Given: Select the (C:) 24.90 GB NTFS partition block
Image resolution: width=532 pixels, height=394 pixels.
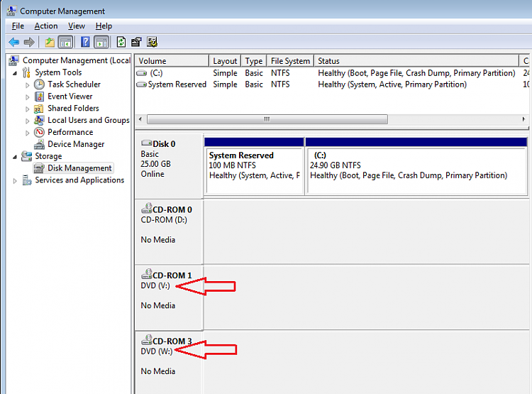Looking at the screenshot, I should pos(416,166).
